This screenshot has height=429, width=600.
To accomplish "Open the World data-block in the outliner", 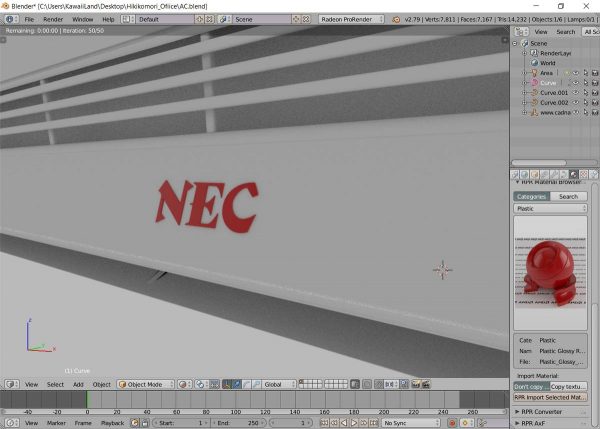I will tap(547, 62).
